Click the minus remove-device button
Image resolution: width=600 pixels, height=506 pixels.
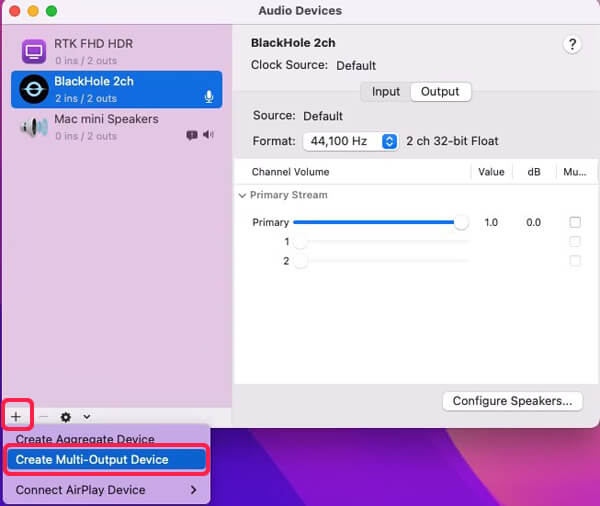coord(44,416)
